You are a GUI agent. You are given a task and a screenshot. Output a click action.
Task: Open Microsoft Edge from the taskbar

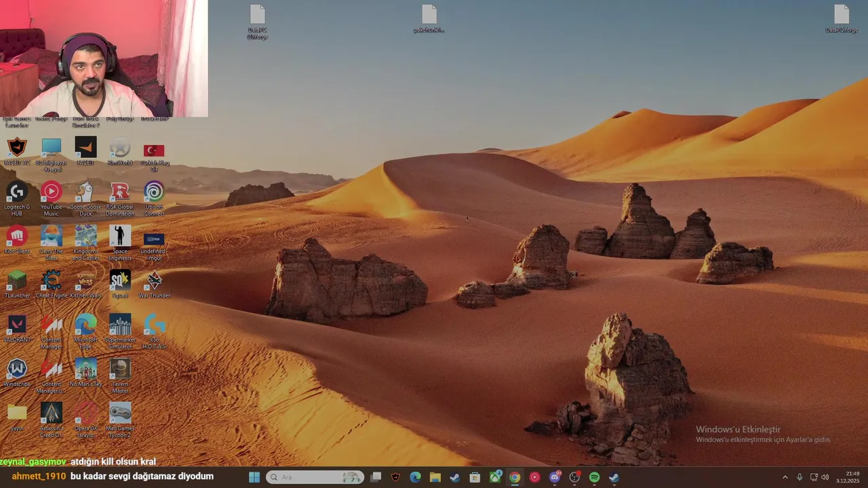coord(416,477)
